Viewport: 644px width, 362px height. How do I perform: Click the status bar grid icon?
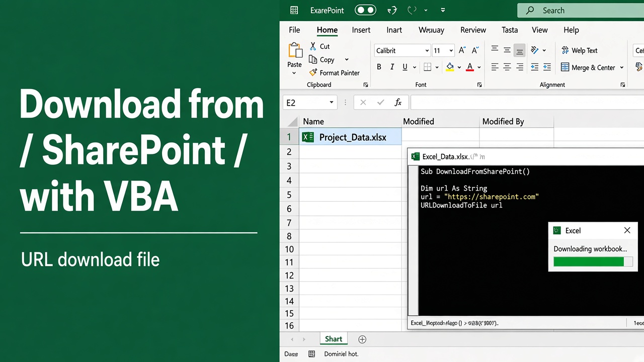click(x=311, y=354)
